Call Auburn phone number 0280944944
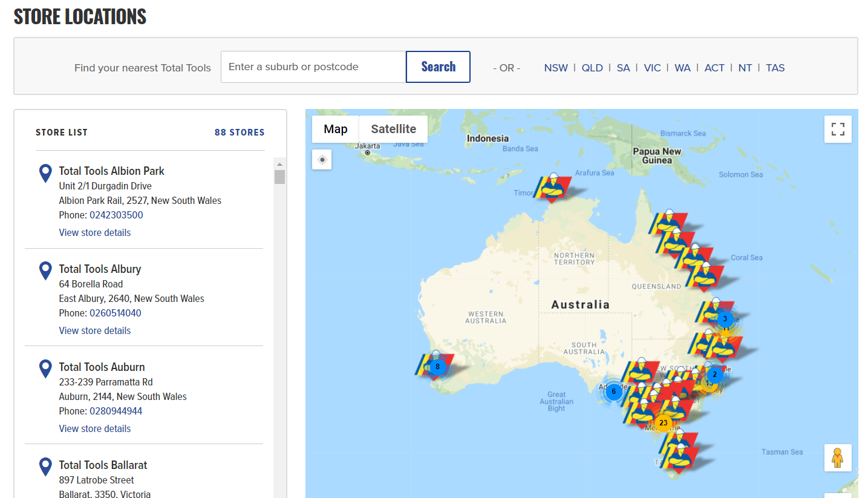This screenshot has height=498, width=868. pyautogui.click(x=116, y=411)
